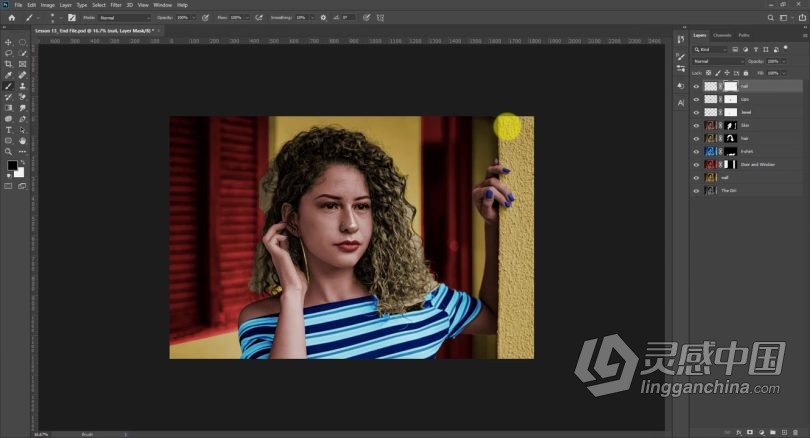The image size is (810, 438).
Task: Open the Filter menu
Action: pyautogui.click(x=116, y=5)
